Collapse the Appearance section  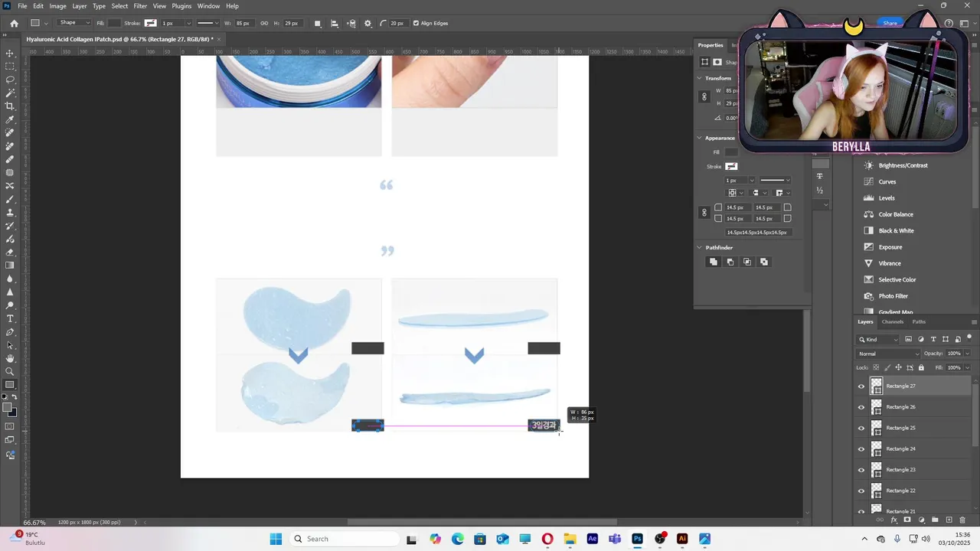[x=699, y=138]
